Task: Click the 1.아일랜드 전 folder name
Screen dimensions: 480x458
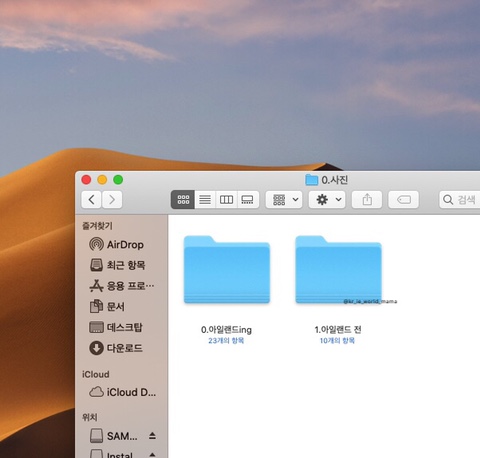Action: (x=338, y=330)
